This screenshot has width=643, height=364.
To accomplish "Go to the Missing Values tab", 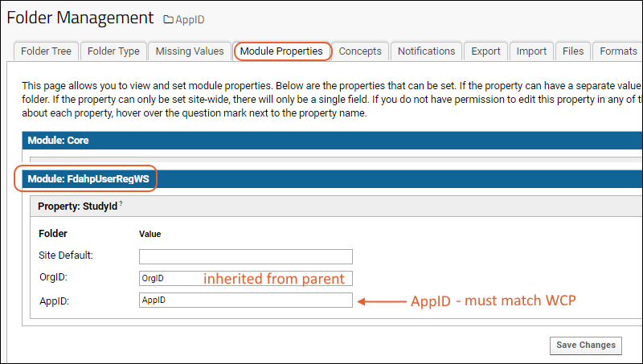I will [x=190, y=51].
